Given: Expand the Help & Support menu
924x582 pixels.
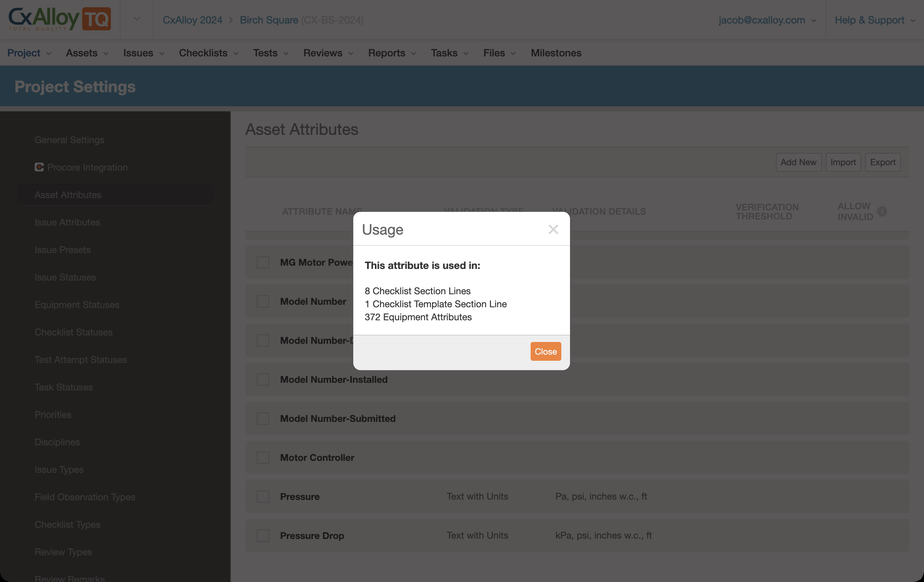Looking at the screenshot, I should [875, 20].
